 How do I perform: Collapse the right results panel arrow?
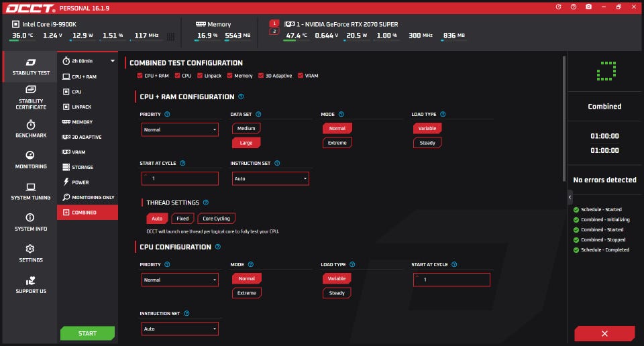[x=570, y=197]
